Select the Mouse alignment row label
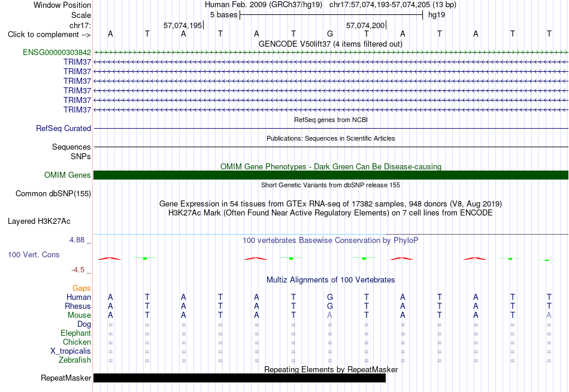 (x=79, y=315)
